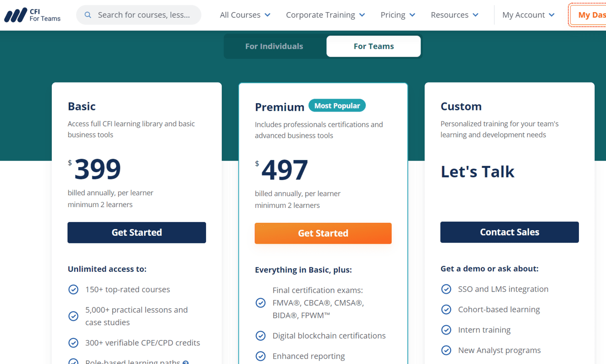Click inside the course search field
The height and width of the screenshot is (364, 606).
click(142, 15)
